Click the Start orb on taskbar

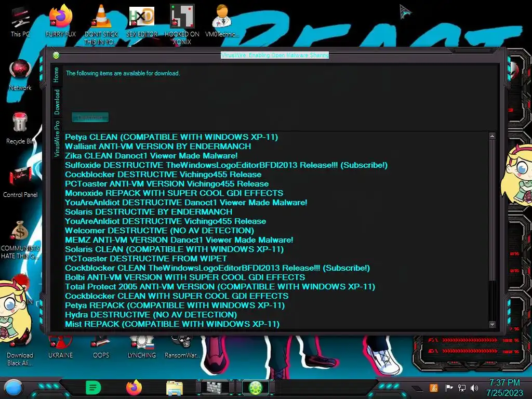click(x=14, y=388)
